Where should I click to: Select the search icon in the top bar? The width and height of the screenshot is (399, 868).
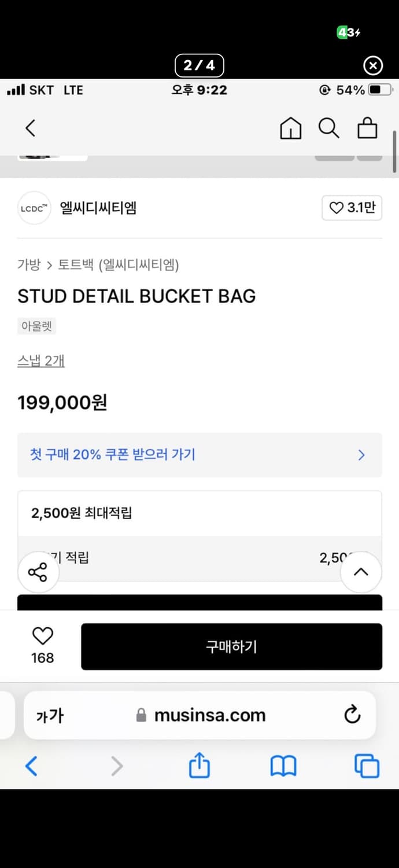point(329,128)
